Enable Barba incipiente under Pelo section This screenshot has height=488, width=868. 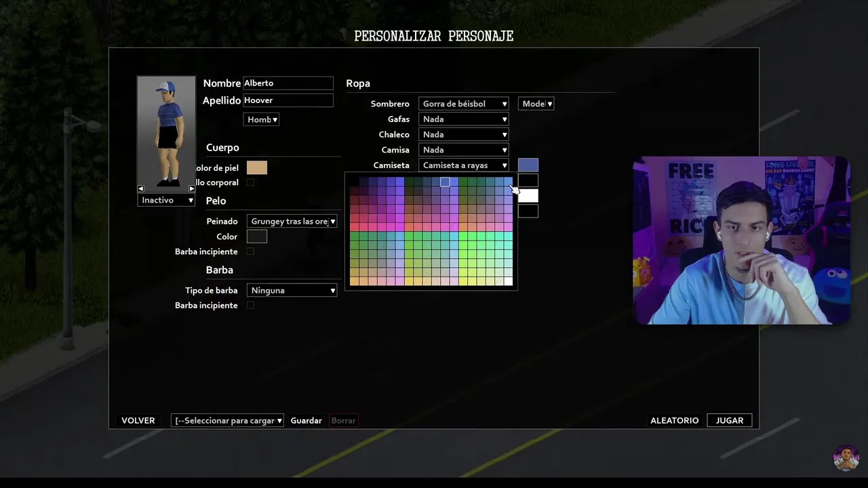pyautogui.click(x=250, y=251)
